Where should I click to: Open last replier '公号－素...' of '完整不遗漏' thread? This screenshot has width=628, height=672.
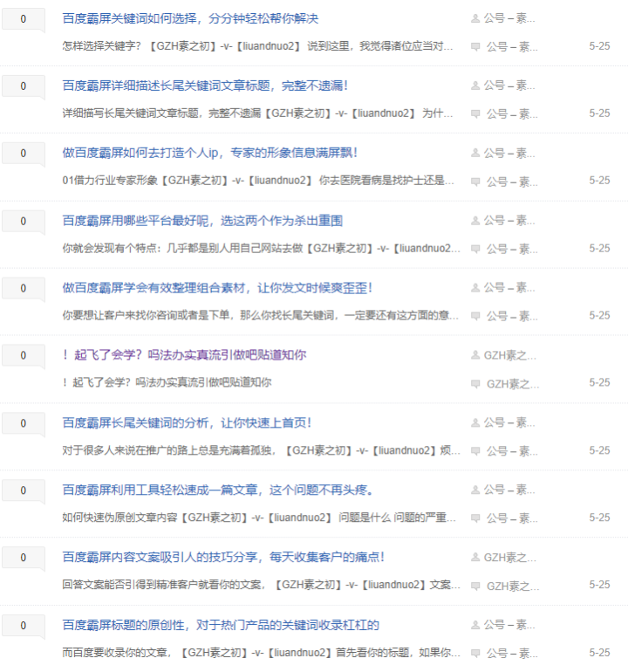click(x=512, y=114)
